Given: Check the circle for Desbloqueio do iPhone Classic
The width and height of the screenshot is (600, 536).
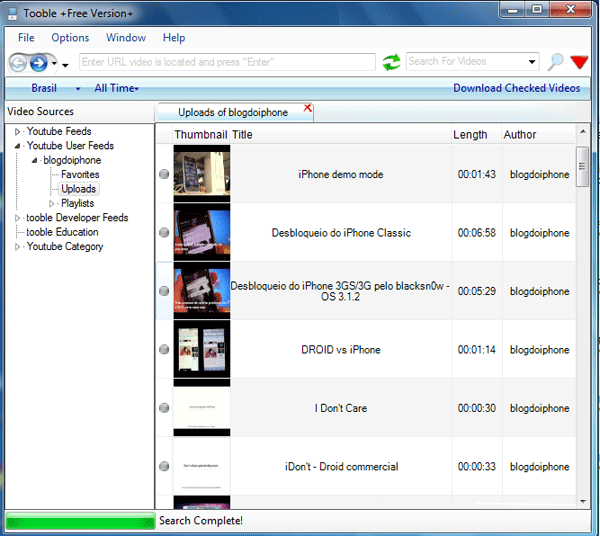Looking at the screenshot, I should coord(164,233).
